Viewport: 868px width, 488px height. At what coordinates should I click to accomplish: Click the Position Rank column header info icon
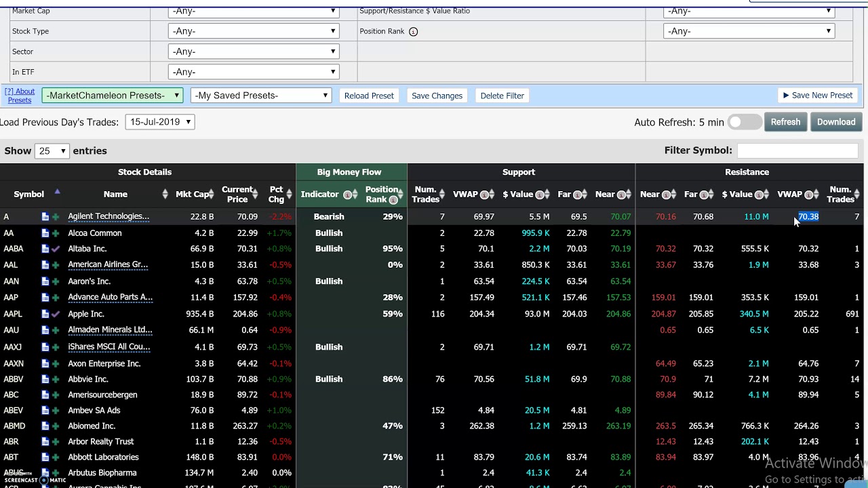pyautogui.click(x=393, y=199)
